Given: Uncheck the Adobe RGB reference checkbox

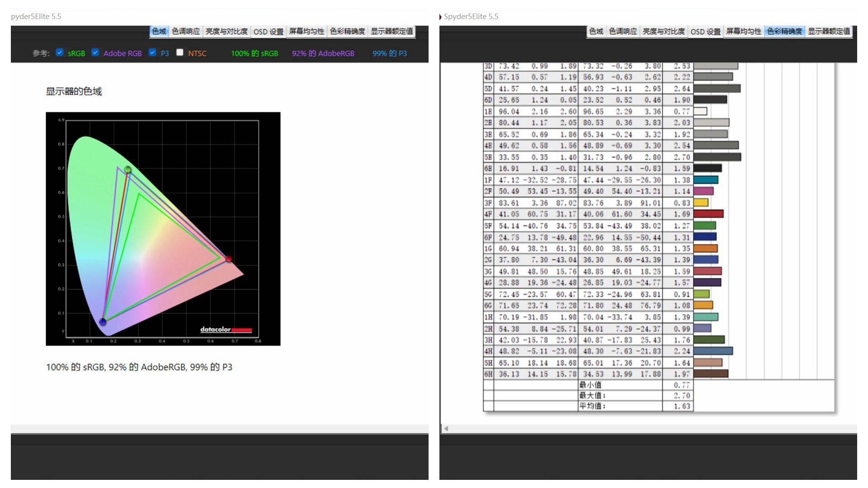Looking at the screenshot, I should pyautogui.click(x=95, y=52).
